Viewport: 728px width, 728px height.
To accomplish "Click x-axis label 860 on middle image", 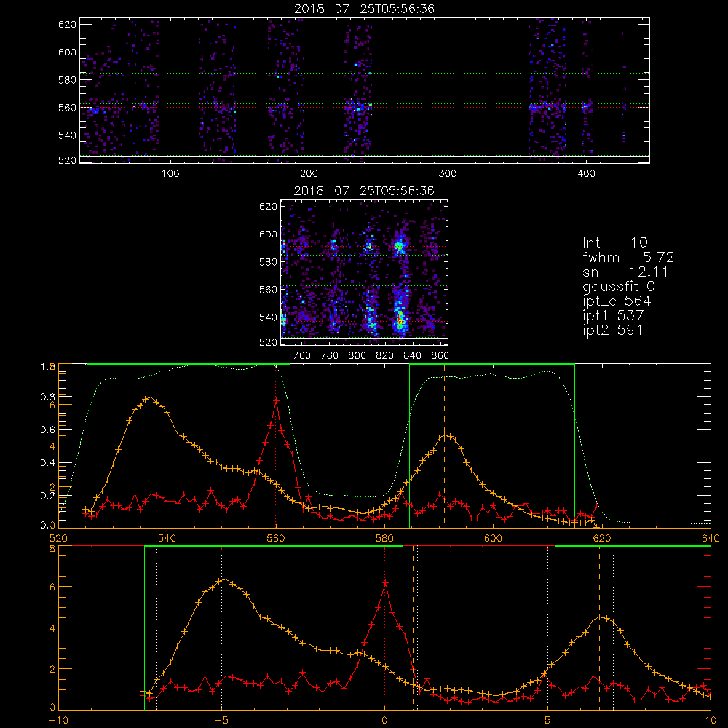I will tap(440, 356).
